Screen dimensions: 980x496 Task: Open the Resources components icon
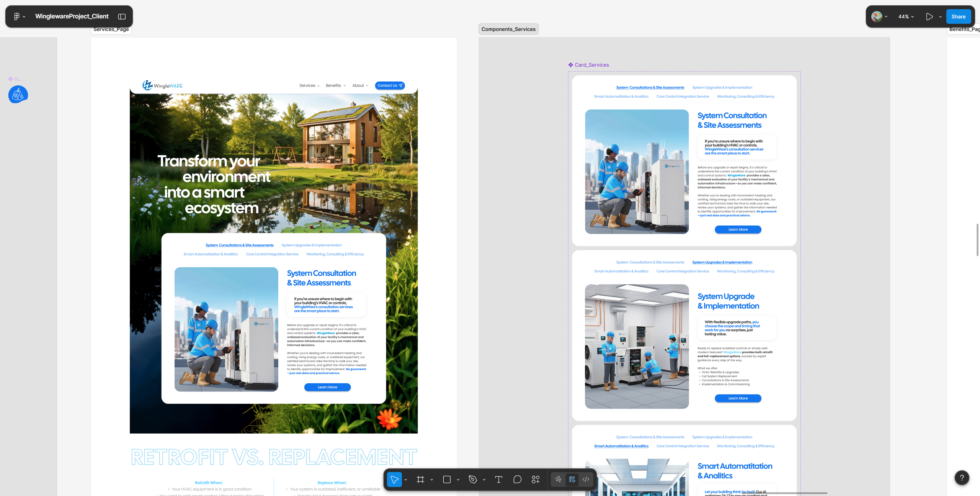point(536,480)
